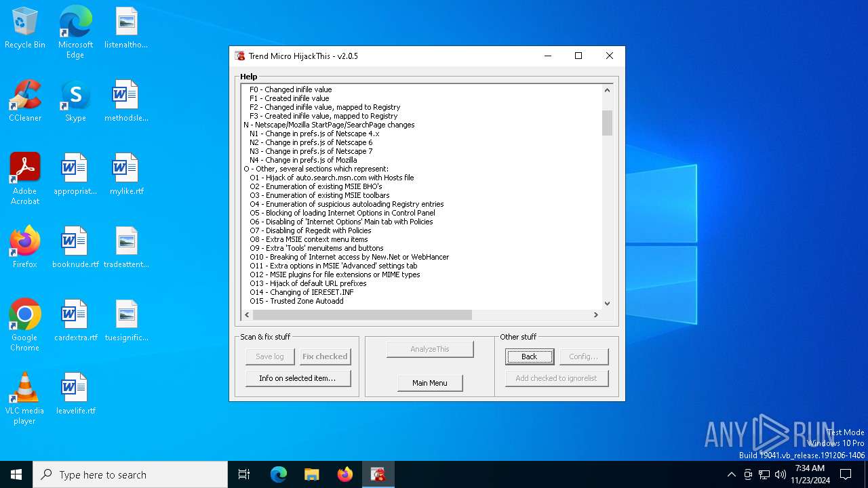Click line 'F1 - Created inifile value'

click(289, 98)
